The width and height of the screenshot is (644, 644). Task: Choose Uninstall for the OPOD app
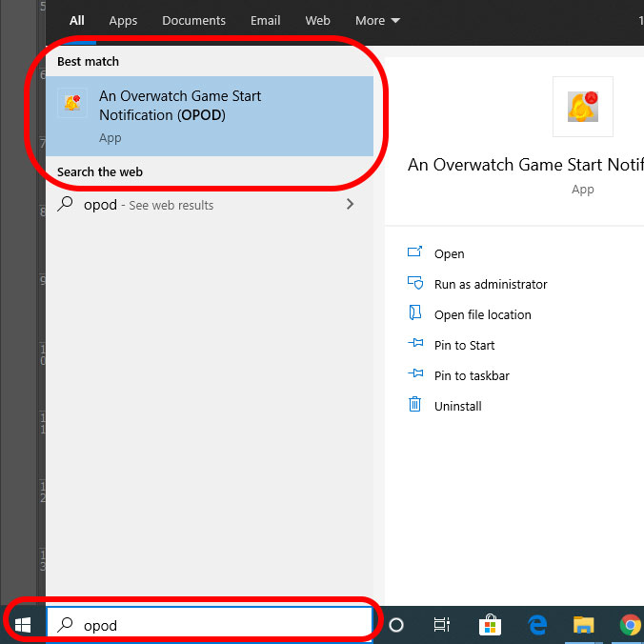click(458, 406)
